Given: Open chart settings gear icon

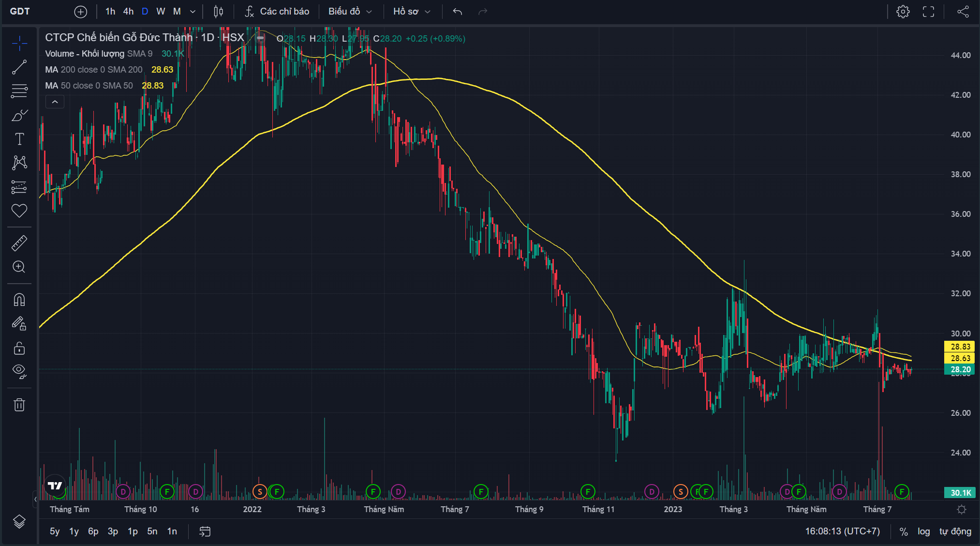Looking at the screenshot, I should point(903,12).
